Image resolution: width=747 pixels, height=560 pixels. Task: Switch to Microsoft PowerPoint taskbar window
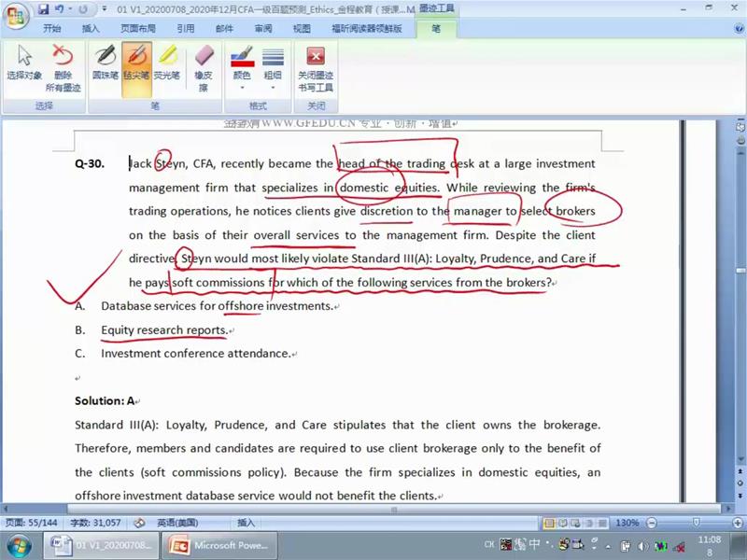point(219,546)
